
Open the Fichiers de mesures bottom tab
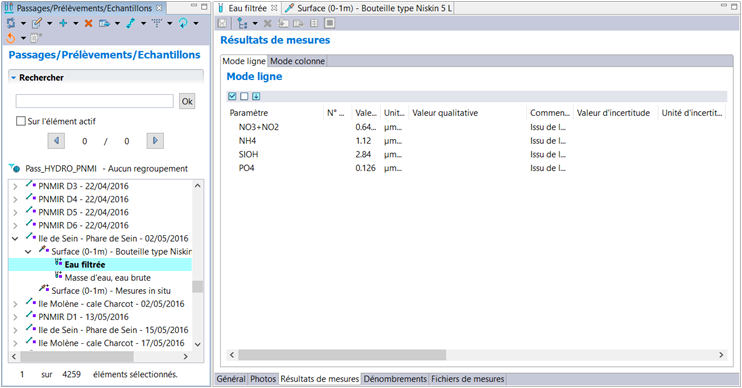click(x=468, y=379)
